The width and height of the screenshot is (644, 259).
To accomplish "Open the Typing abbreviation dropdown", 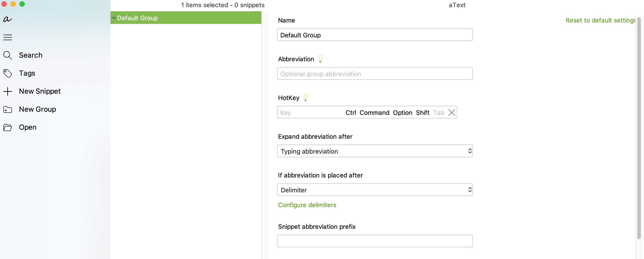I will [375, 151].
